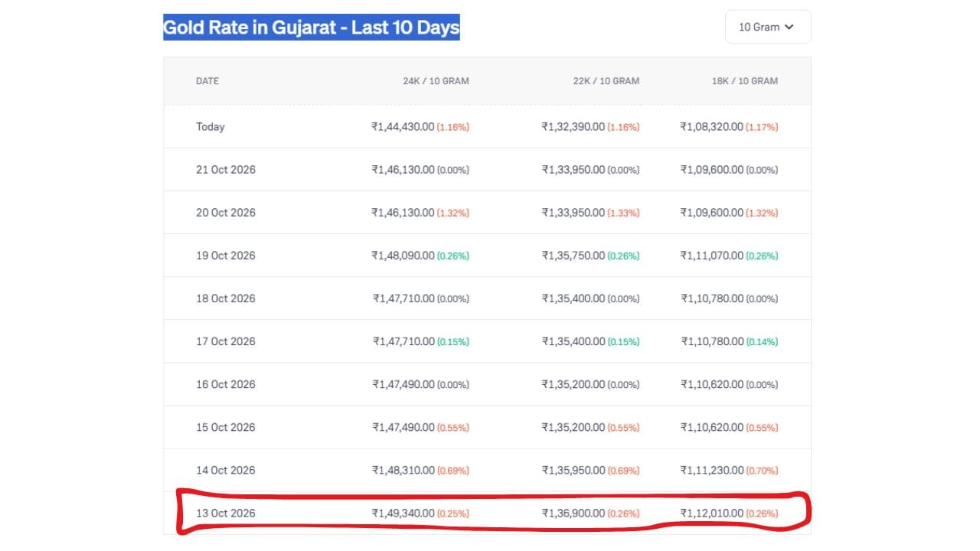The width and height of the screenshot is (980, 551).
Task: Open the 10 Gram weight dropdown
Action: click(768, 27)
